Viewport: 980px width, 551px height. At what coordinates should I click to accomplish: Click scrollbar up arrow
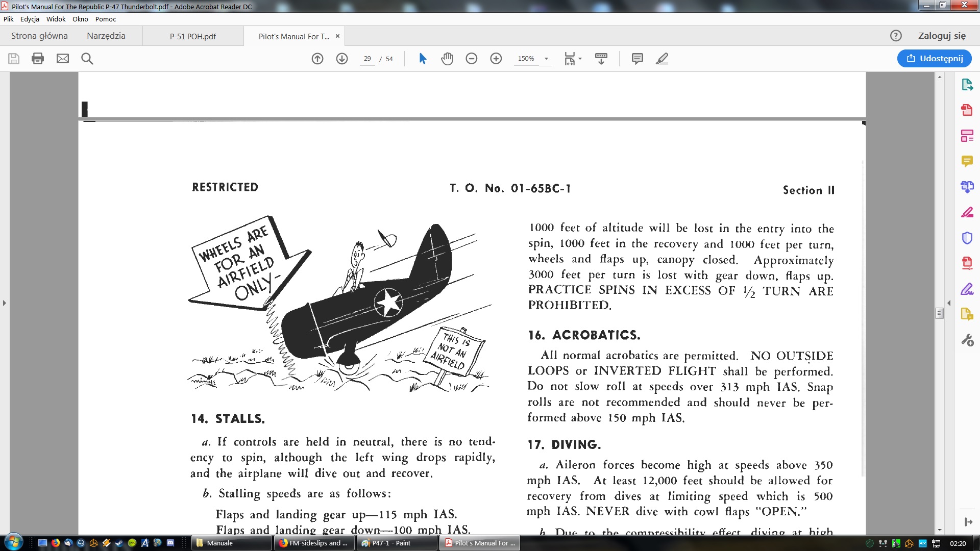coord(940,77)
